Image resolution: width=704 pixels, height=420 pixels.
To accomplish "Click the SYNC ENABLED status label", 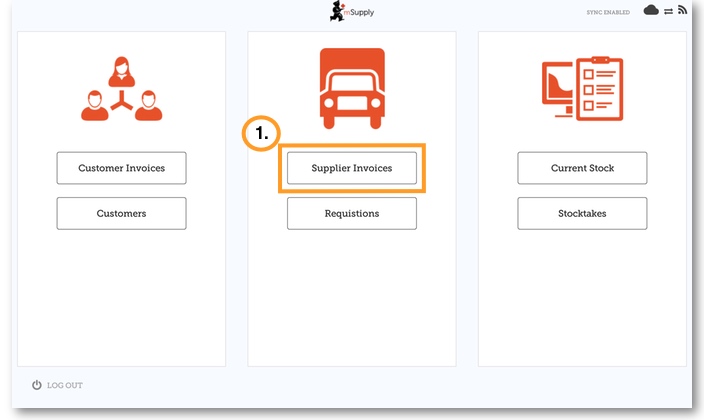I will pyautogui.click(x=609, y=11).
